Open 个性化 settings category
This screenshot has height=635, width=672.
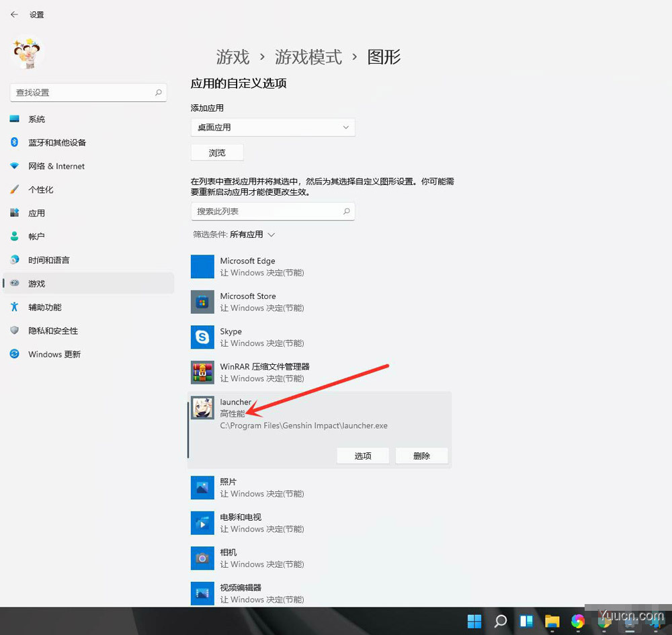[88, 189]
